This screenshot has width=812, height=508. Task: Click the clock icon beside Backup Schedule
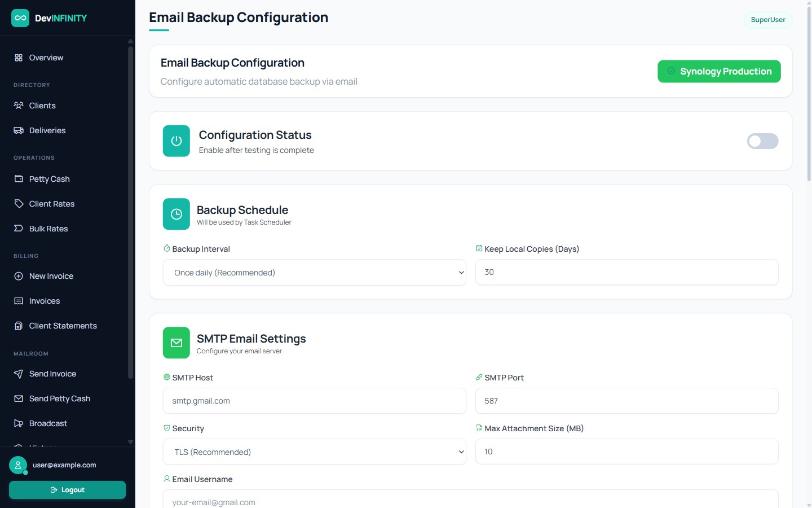pos(176,214)
